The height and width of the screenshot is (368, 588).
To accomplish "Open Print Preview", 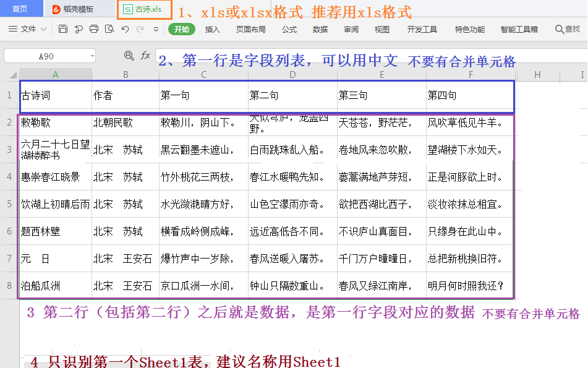I will [x=110, y=29].
